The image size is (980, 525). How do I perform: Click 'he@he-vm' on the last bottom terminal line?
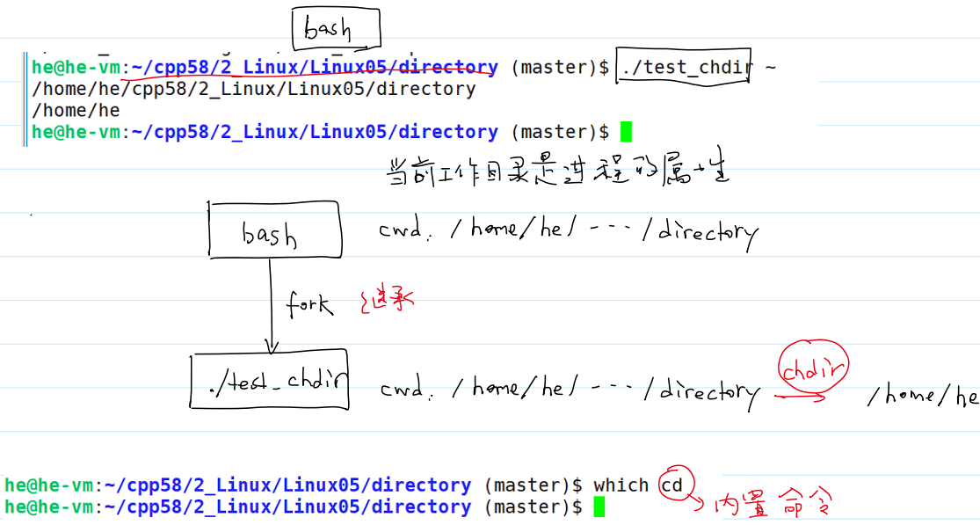tap(49, 507)
